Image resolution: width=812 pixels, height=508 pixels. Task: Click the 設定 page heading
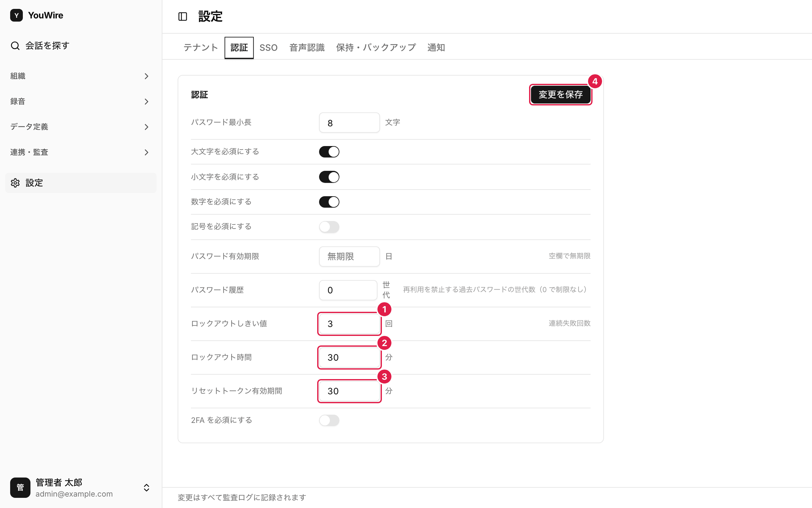tap(210, 17)
